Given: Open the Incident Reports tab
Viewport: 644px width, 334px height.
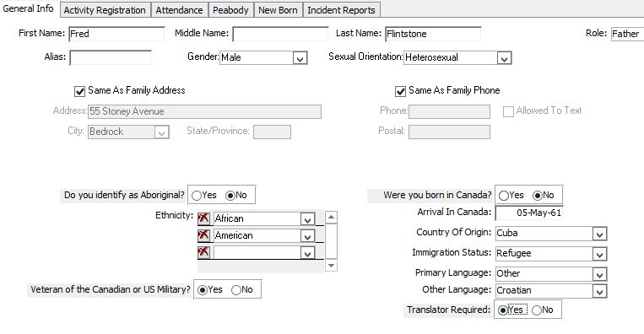Looking at the screenshot, I should pyautogui.click(x=341, y=10).
